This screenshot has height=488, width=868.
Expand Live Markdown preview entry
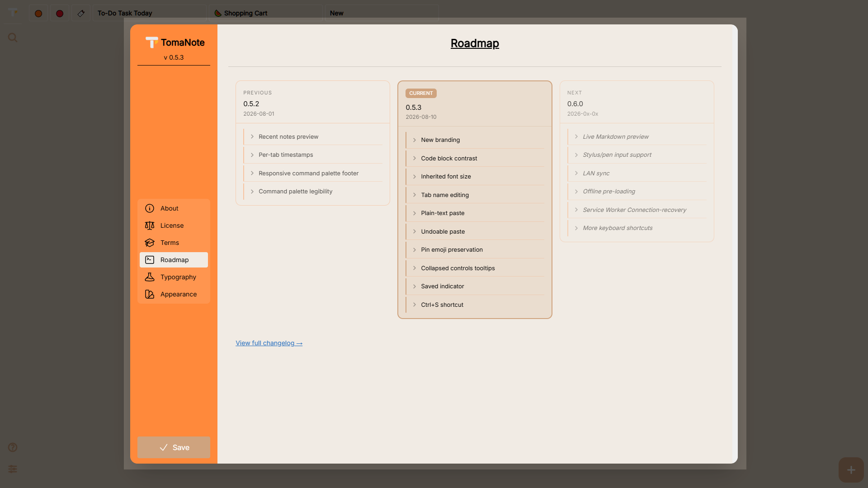tap(637, 136)
